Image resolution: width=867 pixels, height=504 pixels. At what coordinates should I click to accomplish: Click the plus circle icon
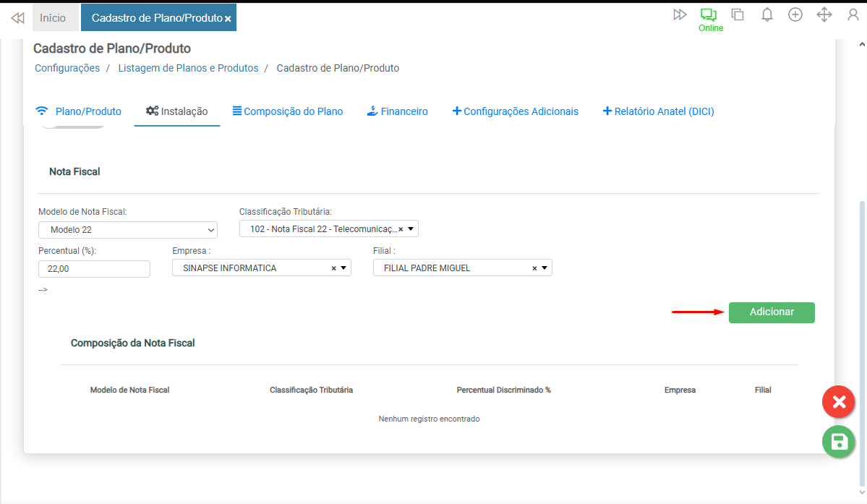point(795,14)
